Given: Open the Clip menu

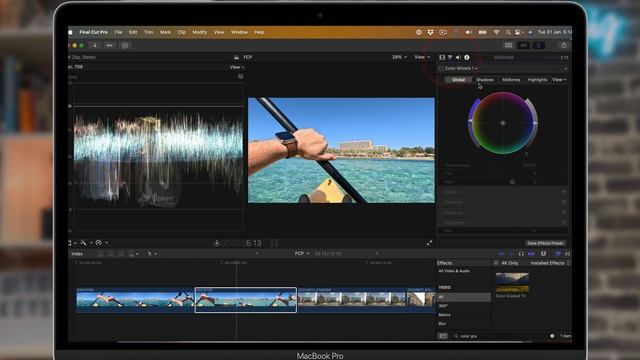Looking at the screenshot, I should point(182,32).
